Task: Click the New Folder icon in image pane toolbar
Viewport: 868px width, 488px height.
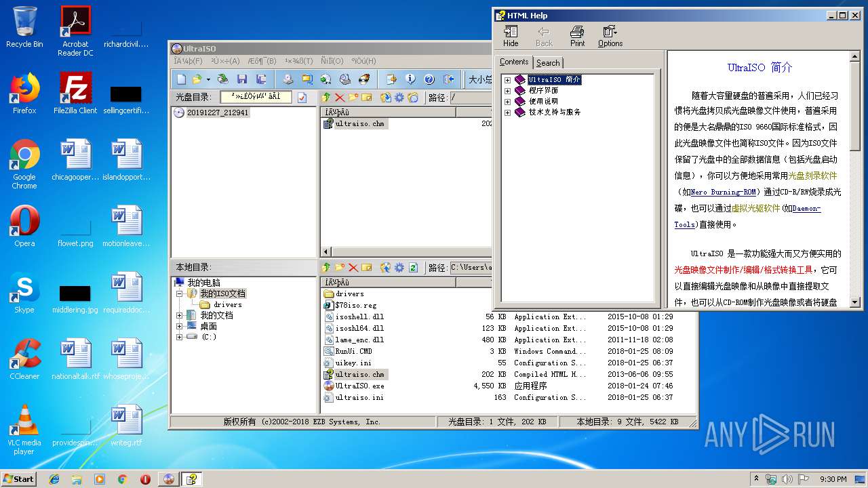Action: (353, 98)
